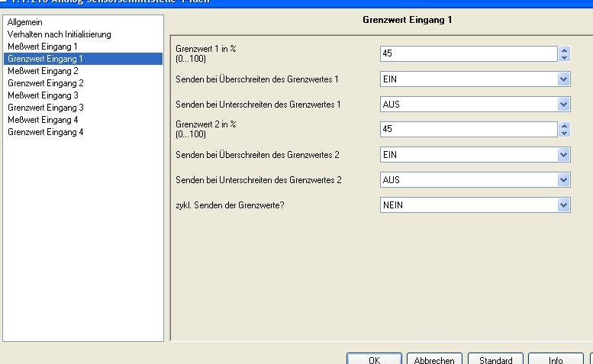Open Grenzwert Eingang 4 settings

45,132
